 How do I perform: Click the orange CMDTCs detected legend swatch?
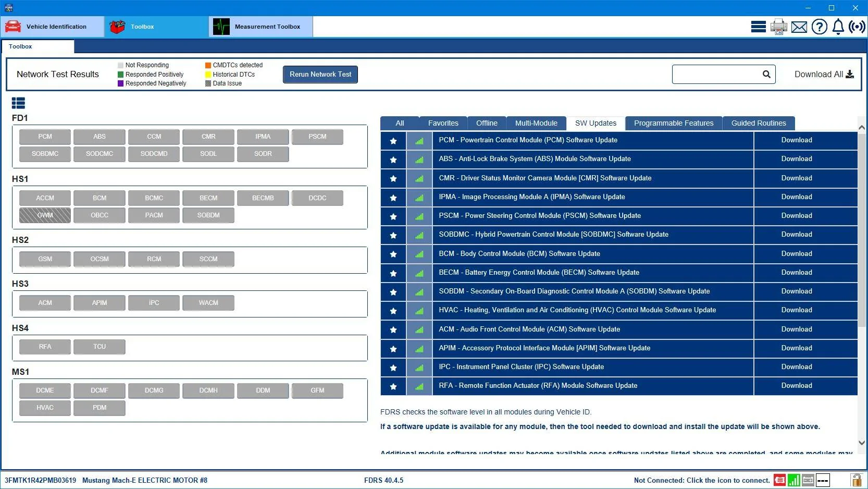(x=208, y=65)
